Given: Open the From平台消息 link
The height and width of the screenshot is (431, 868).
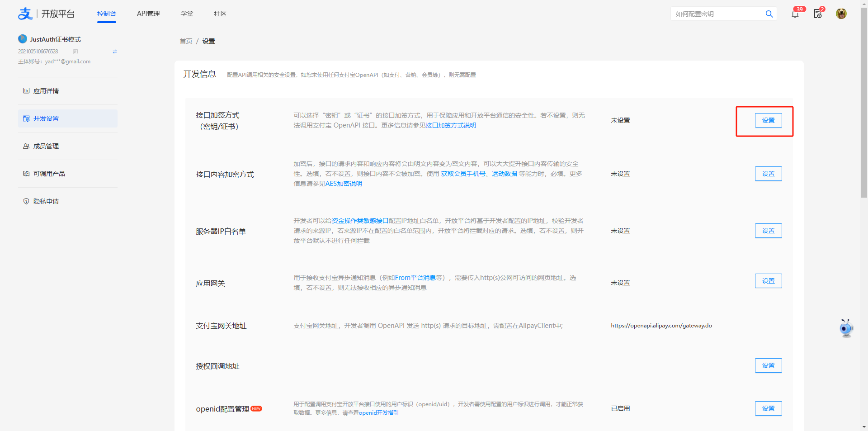Looking at the screenshot, I should 415,278.
